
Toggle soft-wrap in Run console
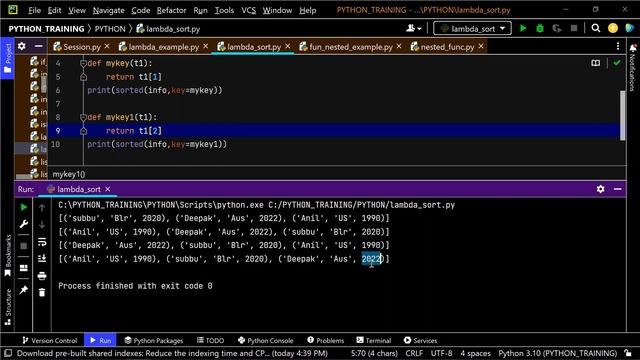pos(42,242)
